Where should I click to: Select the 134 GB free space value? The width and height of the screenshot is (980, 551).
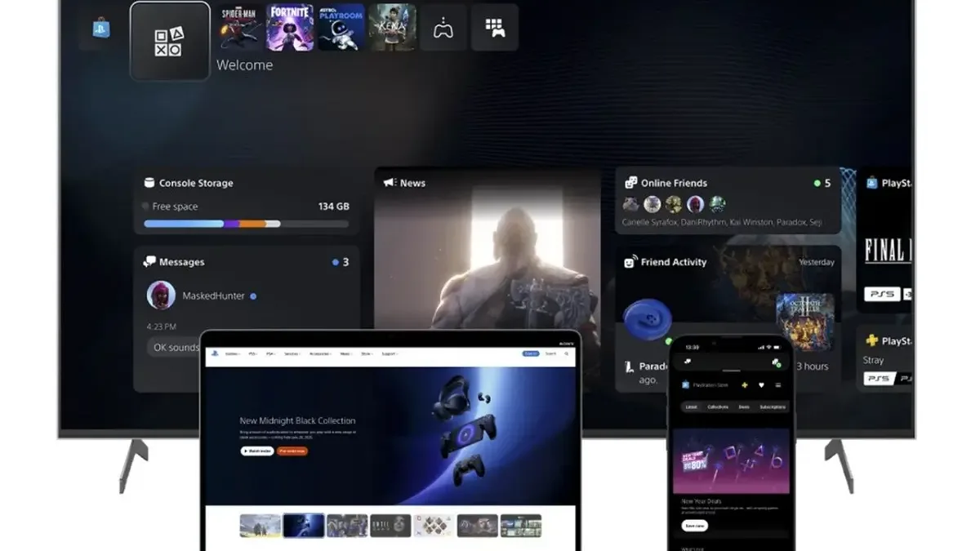[333, 207]
